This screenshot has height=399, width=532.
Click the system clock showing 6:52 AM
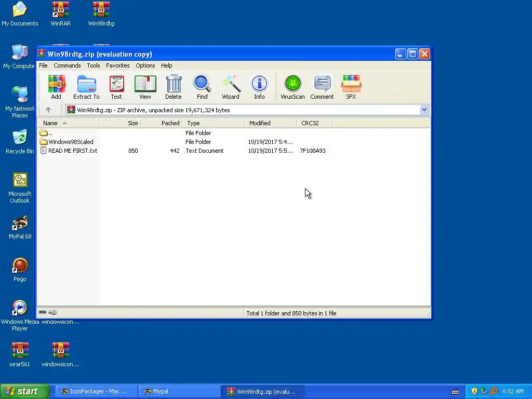(x=513, y=391)
